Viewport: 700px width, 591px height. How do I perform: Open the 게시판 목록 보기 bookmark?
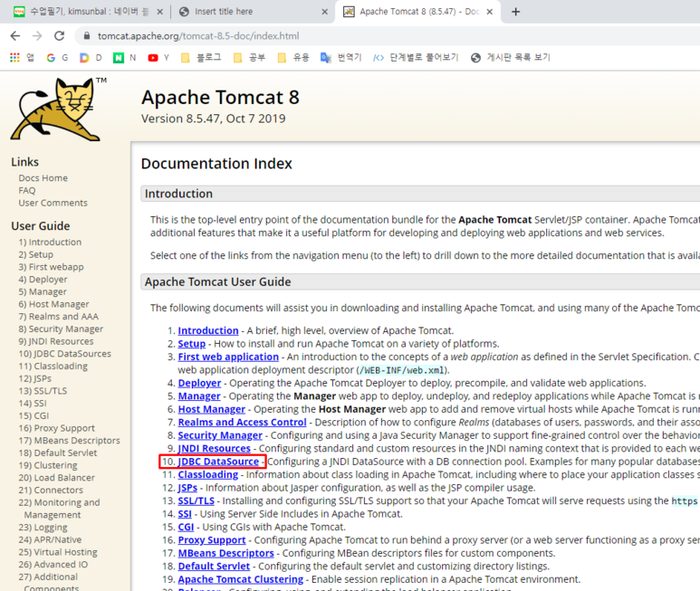coord(511,58)
